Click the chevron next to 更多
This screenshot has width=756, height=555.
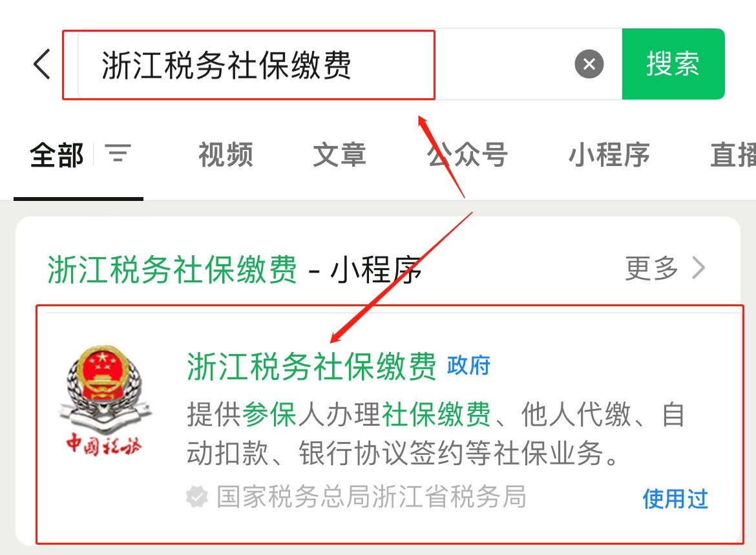(x=698, y=268)
